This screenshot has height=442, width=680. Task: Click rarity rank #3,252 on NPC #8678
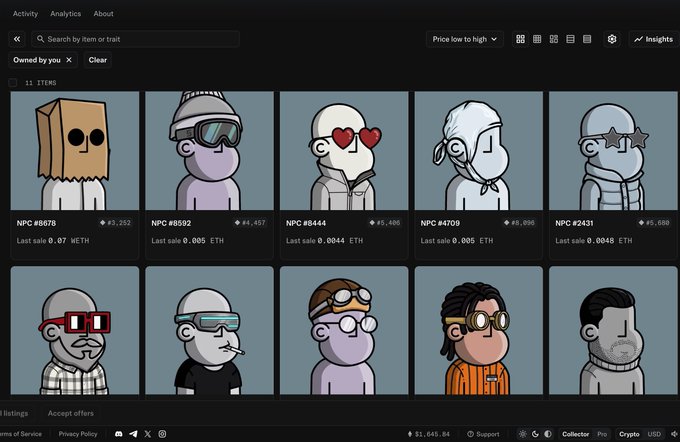coord(115,223)
